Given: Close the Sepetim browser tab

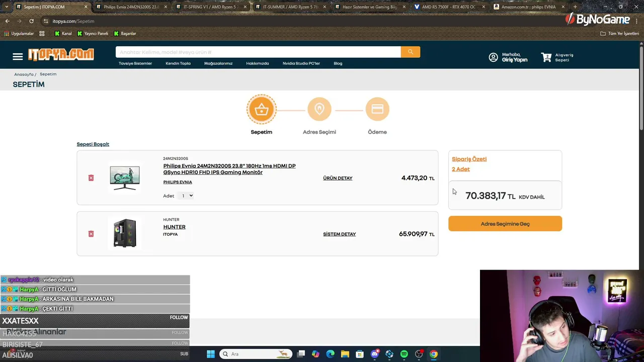Looking at the screenshot, I should (86, 7).
